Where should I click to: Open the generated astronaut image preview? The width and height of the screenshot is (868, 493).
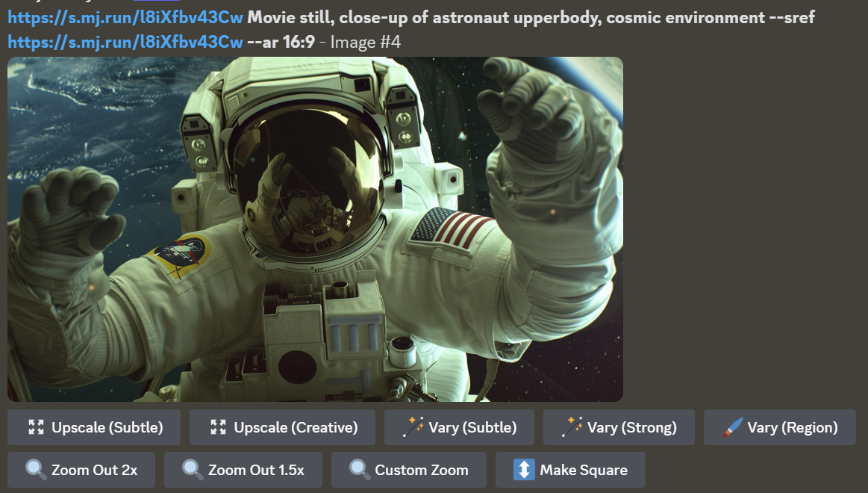click(315, 229)
